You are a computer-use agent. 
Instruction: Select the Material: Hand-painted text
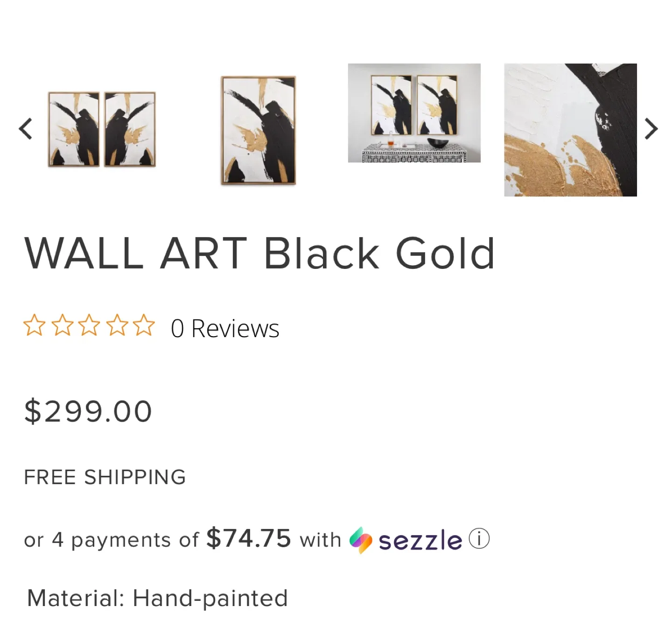point(157,597)
